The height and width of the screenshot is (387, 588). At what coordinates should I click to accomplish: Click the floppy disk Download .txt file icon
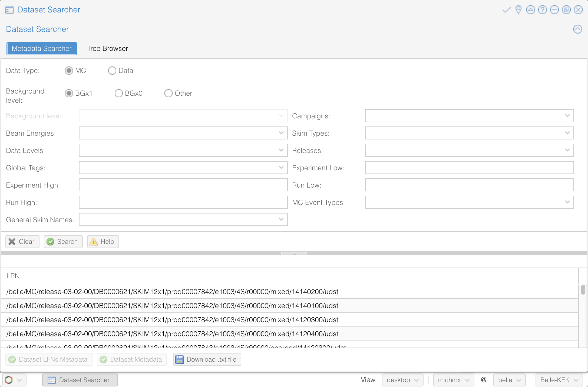pos(179,359)
